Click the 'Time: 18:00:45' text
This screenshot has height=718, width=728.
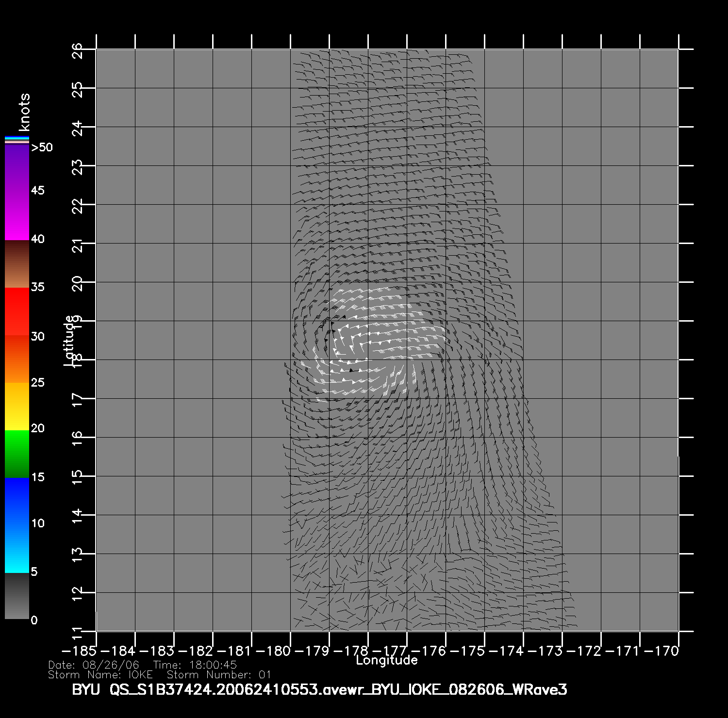click(x=195, y=665)
